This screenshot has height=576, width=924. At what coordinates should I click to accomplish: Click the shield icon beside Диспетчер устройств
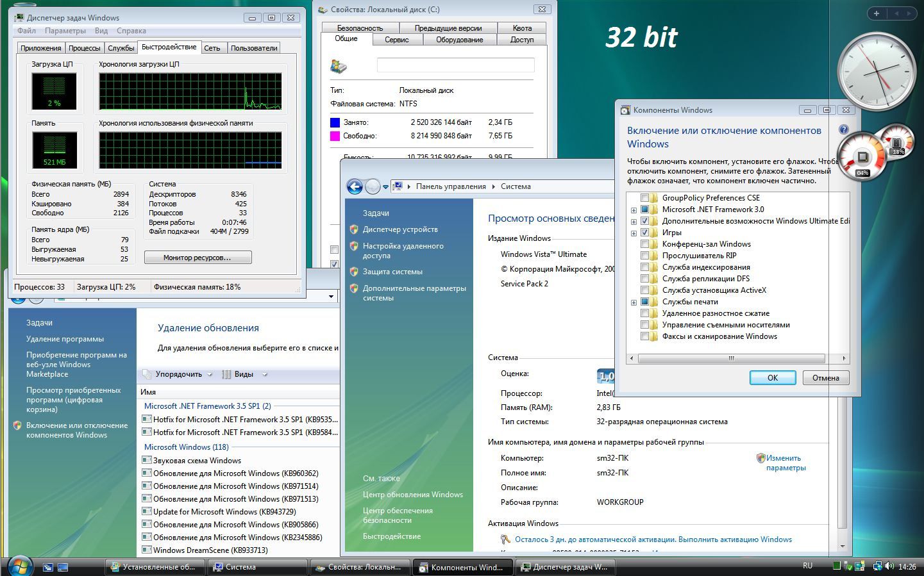[x=353, y=229]
